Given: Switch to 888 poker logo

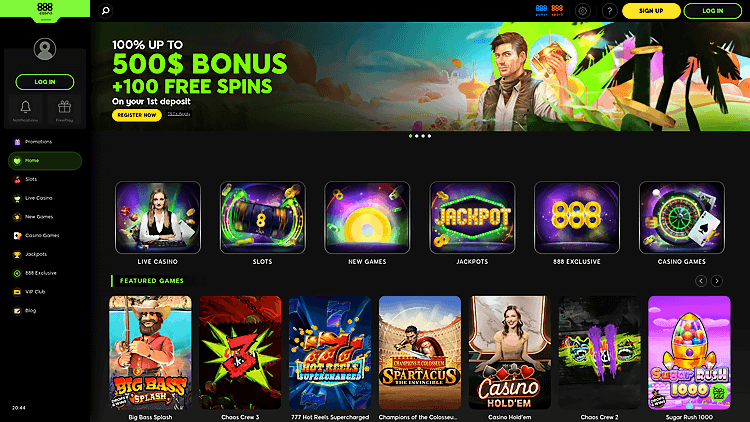Looking at the screenshot, I should pos(541,11).
